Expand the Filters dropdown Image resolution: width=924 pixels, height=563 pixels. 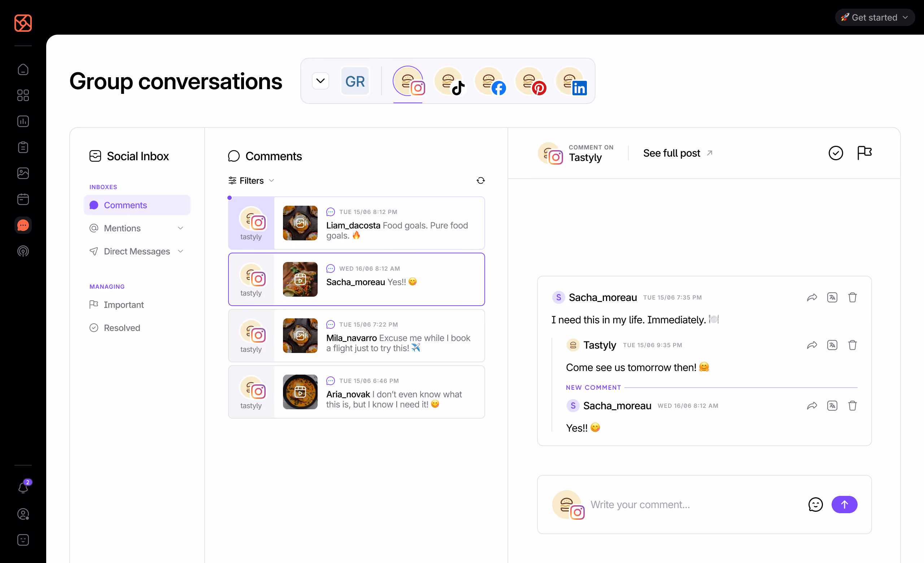point(251,181)
